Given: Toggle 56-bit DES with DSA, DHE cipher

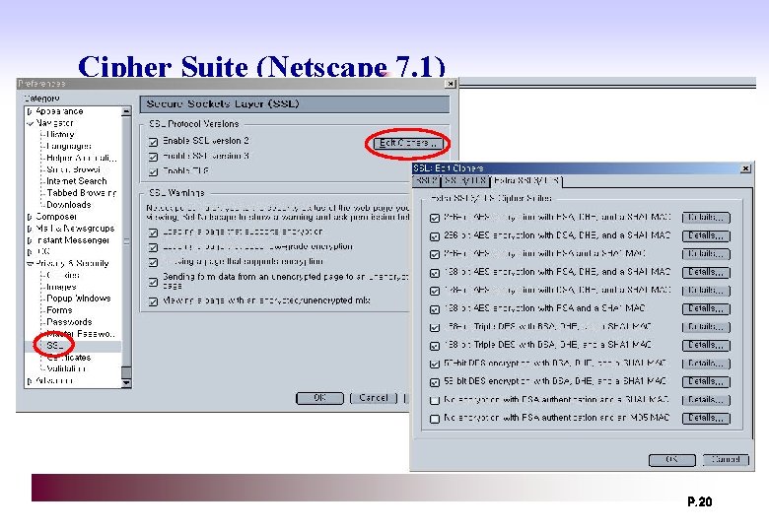Looking at the screenshot, I should point(435,382).
